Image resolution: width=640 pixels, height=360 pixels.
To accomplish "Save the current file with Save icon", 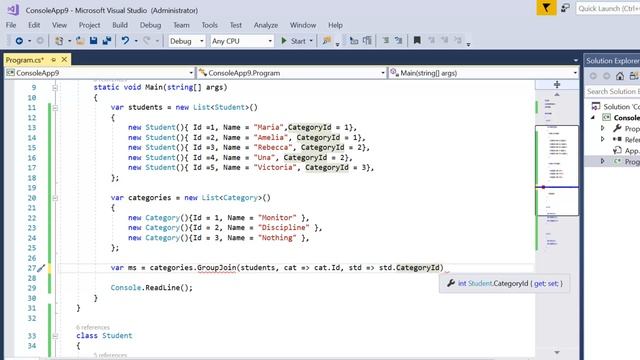I will 93,41.
